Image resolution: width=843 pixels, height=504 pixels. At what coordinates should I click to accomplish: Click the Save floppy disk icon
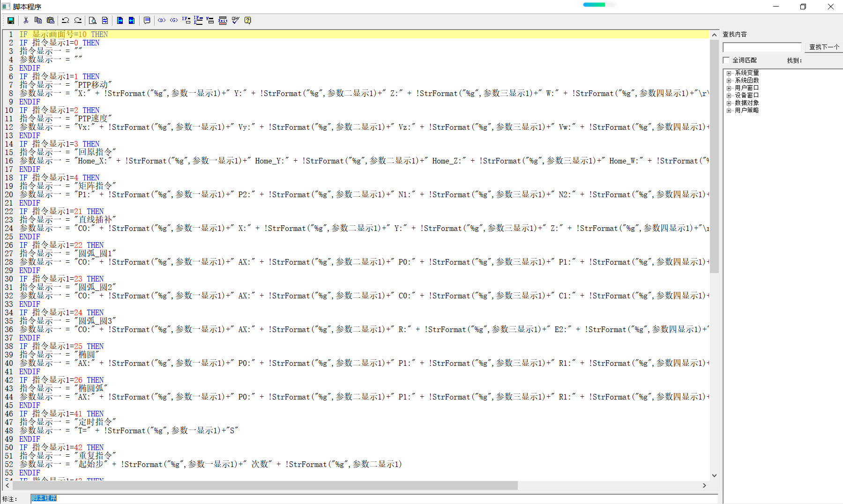[x=11, y=20]
